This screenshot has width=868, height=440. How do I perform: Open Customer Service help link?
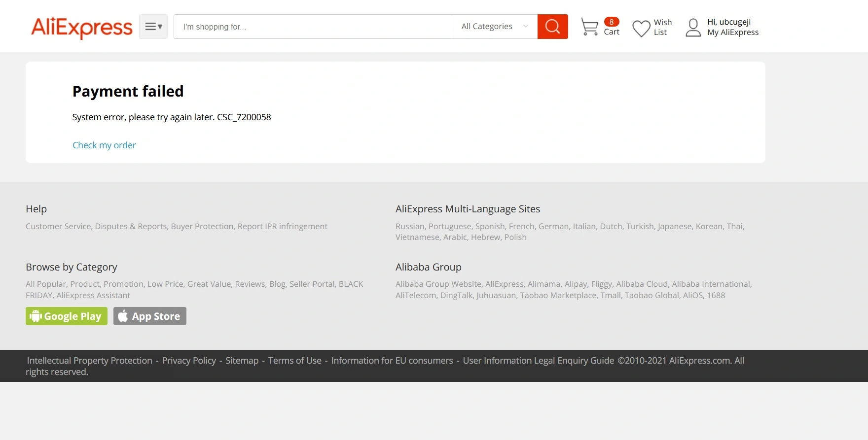[58, 226]
